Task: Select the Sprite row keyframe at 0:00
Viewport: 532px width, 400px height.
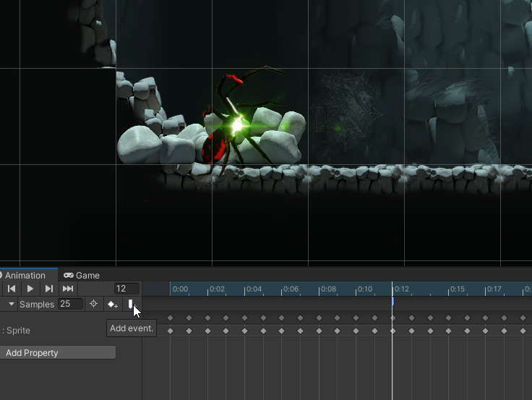Action: [x=171, y=331]
